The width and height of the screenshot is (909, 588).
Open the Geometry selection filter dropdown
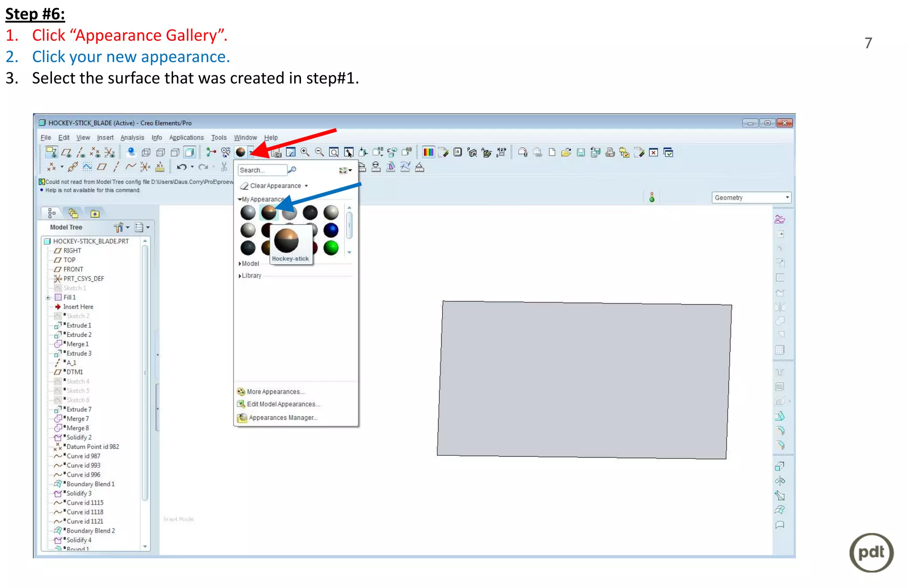pyautogui.click(x=787, y=197)
